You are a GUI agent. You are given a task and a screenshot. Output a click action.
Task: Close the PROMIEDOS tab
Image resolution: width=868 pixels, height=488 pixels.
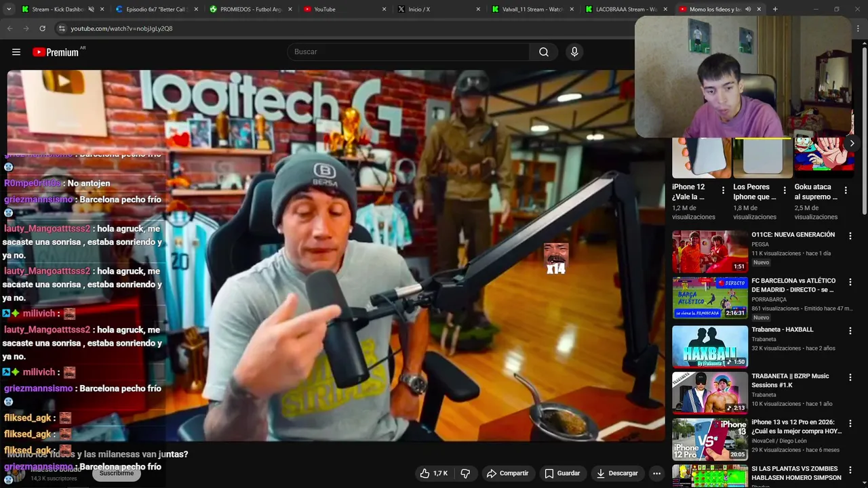click(x=290, y=9)
